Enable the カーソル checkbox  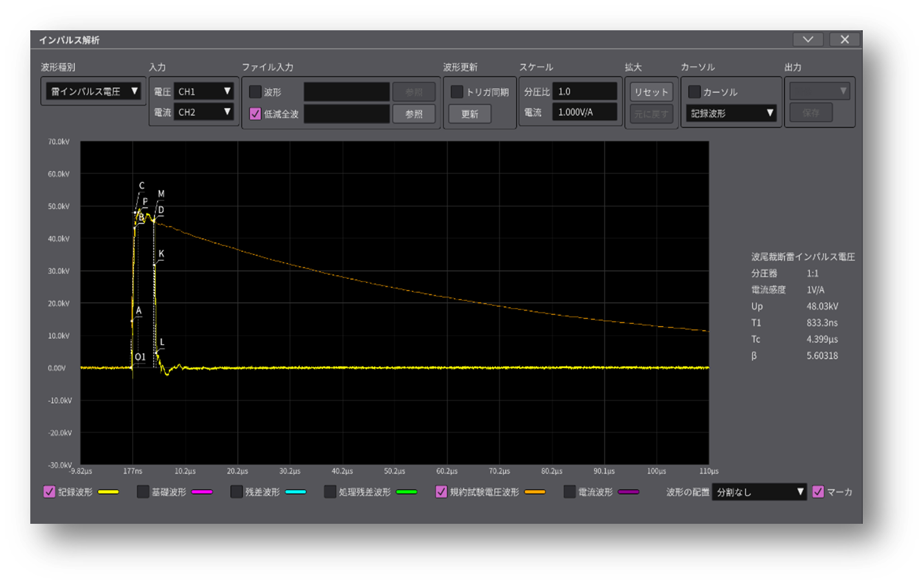(x=694, y=92)
